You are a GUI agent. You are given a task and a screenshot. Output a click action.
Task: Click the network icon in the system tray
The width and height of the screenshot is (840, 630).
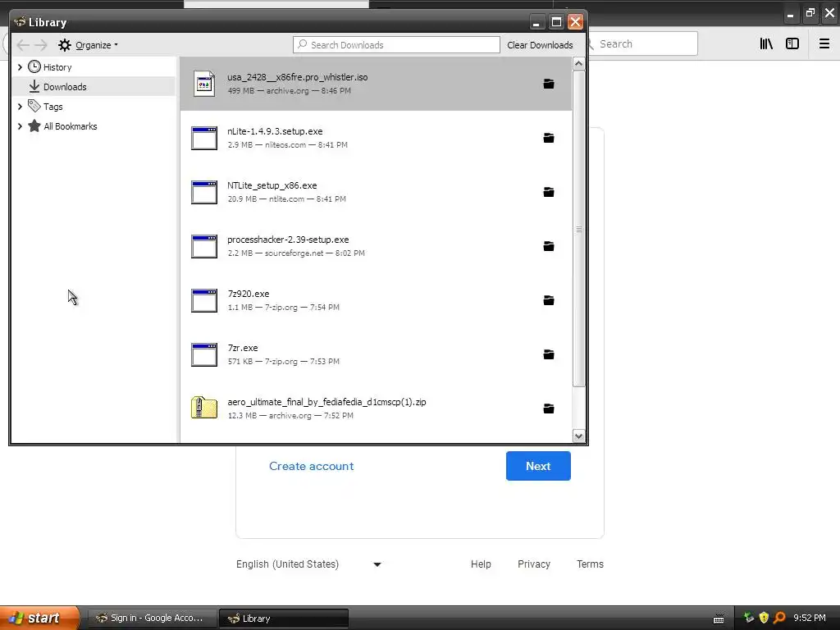tap(749, 618)
